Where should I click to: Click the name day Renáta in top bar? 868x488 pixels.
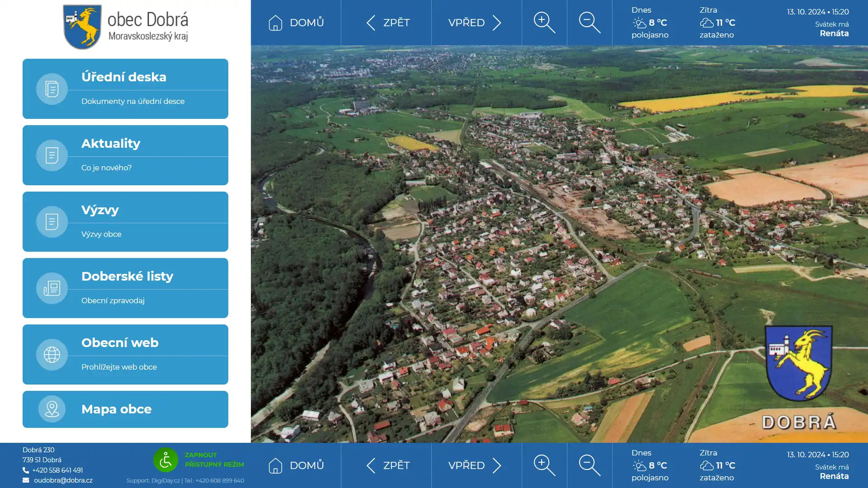click(x=834, y=33)
